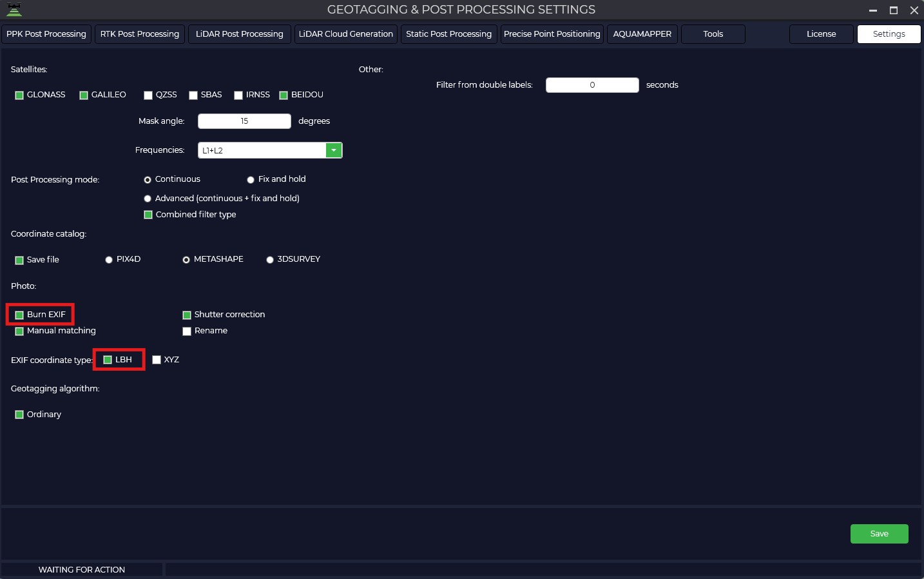This screenshot has width=924, height=579.
Task: Click the WAITING FOR ACTION status text
Action: click(82, 570)
